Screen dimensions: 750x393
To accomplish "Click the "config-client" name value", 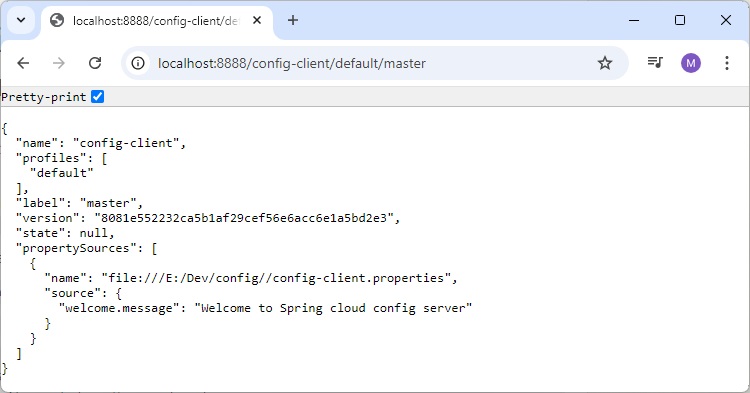I will coord(126,143).
